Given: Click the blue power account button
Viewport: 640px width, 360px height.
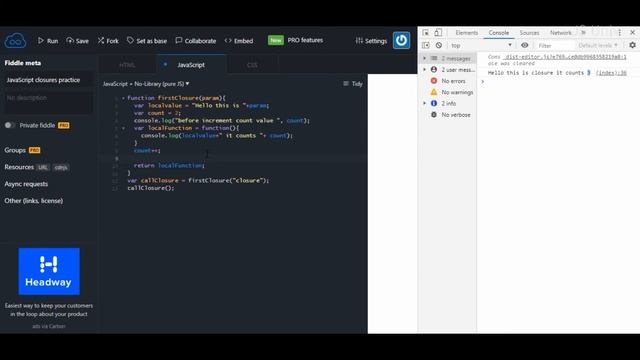Looking at the screenshot, I should pos(401,40).
